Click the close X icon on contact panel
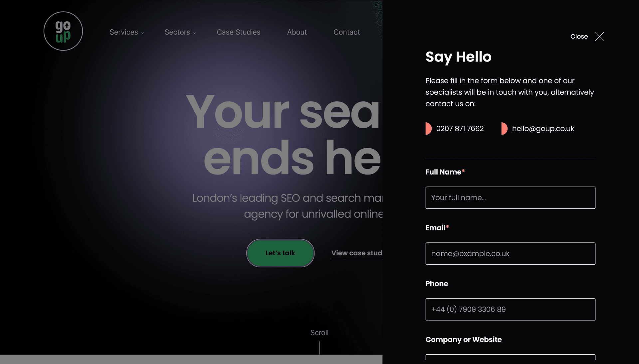 click(599, 37)
